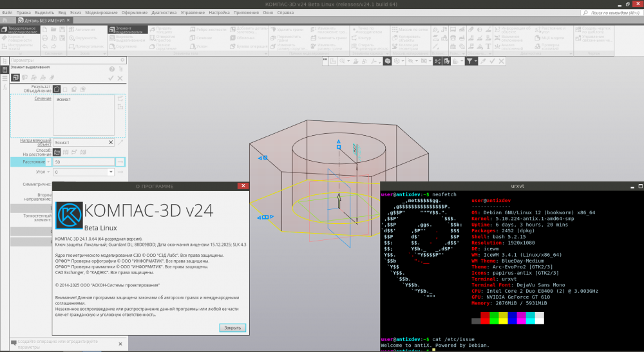Open help for Элемент выдавливания panel
The image size is (644, 352).
pos(112,69)
